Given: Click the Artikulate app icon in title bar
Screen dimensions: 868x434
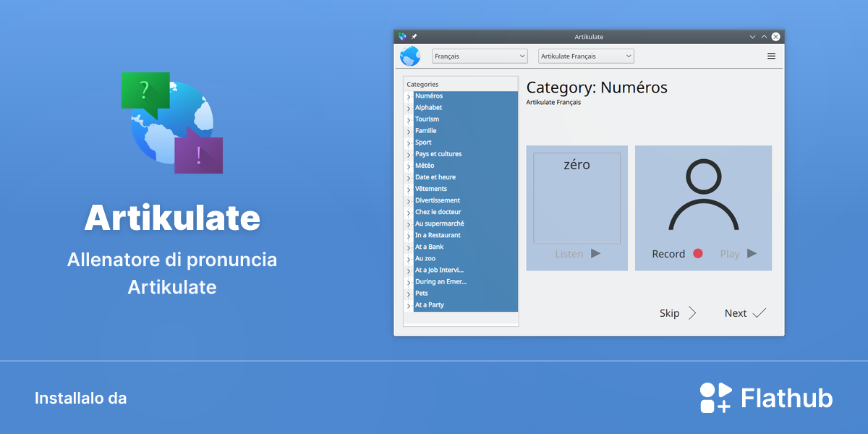Looking at the screenshot, I should 402,37.
